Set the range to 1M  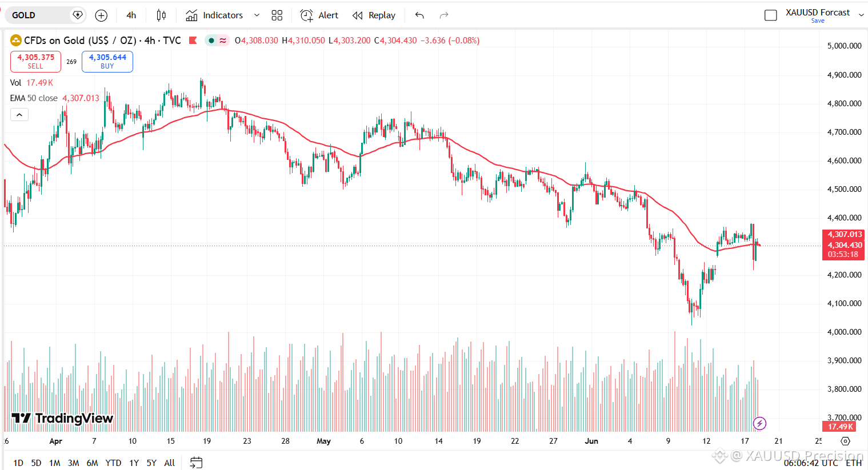[x=54, y=463]
